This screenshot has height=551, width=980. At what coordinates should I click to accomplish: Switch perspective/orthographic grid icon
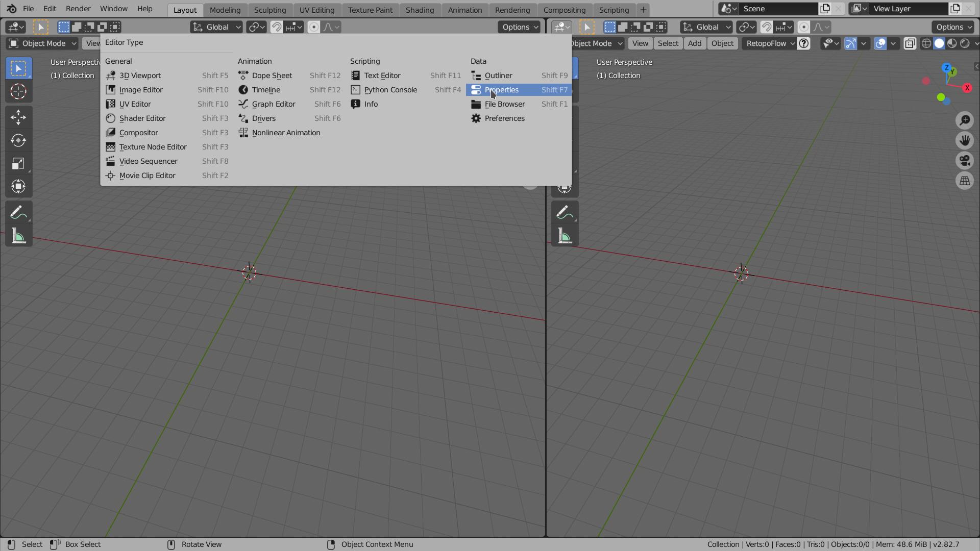click(x=965, y=181)
